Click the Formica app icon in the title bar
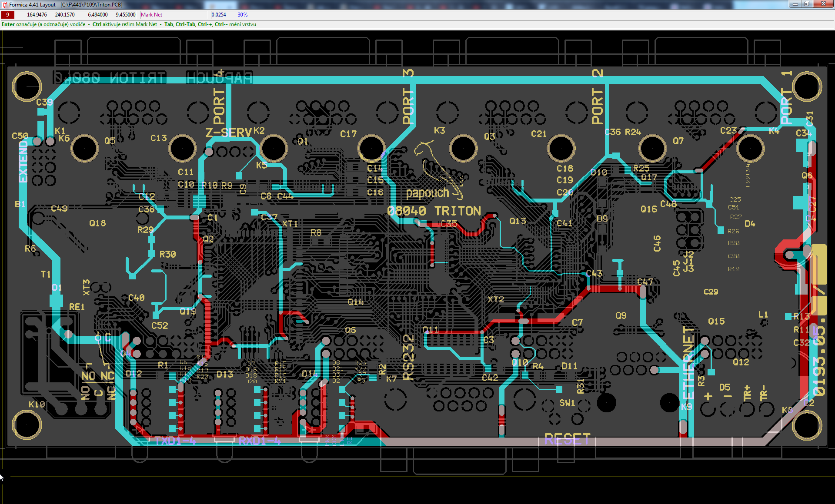Image resolution: width=835 pixels, height=504 pixels. pos(4,4)
